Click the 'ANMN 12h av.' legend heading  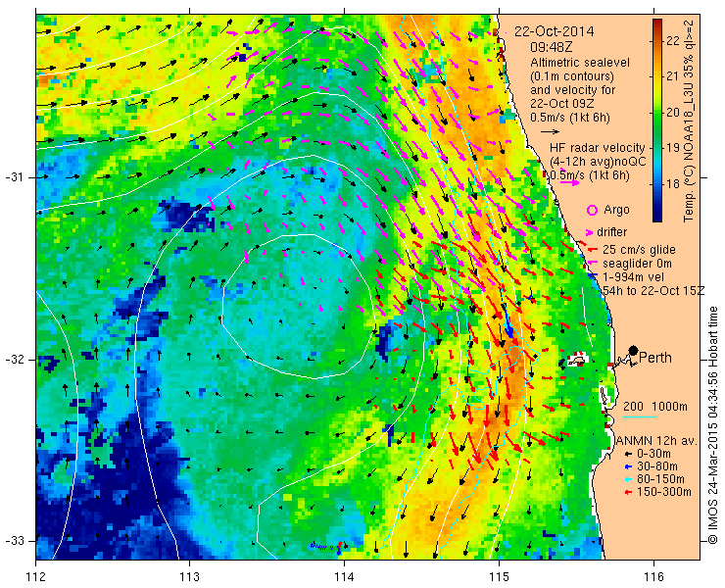(x=656, y=441)
